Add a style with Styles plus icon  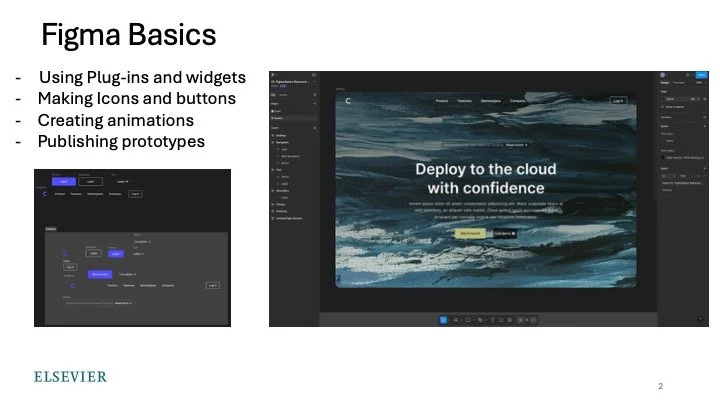point(705,126)
